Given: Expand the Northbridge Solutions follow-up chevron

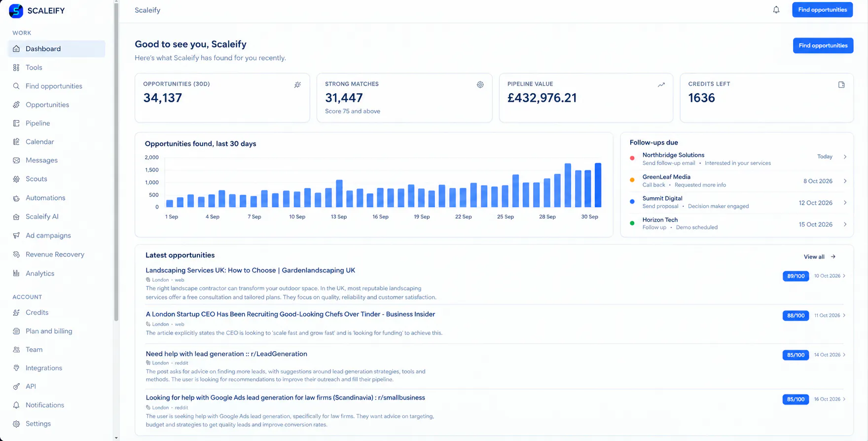Looking at the screenshot, I should (x=845, y=157).
